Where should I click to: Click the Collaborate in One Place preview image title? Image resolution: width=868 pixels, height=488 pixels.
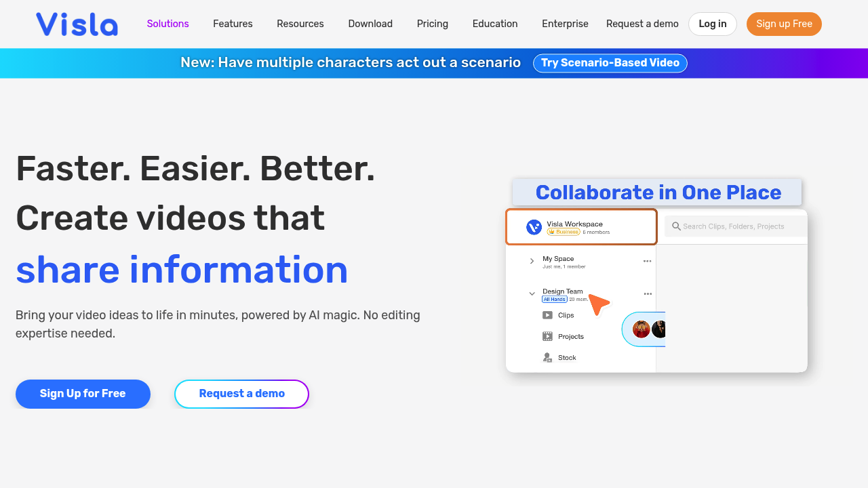click(658, 192)
